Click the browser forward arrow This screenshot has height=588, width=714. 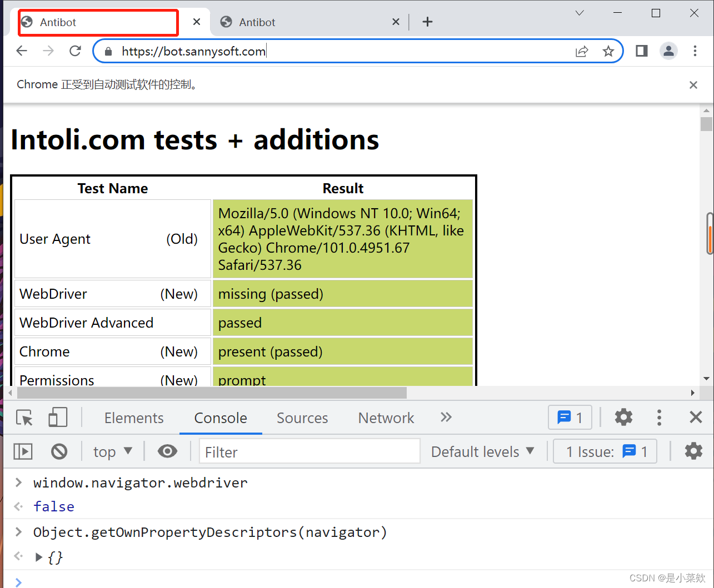(48, 51)
